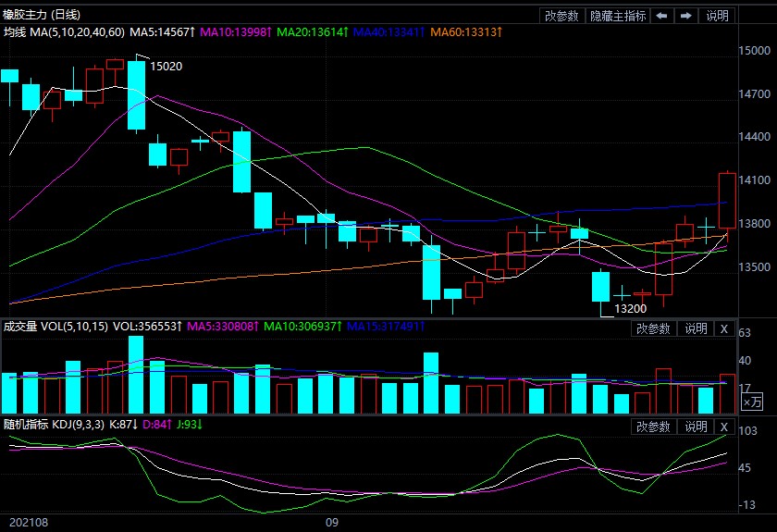Select the MA5:14567 indicator label

[x=163, y=32]
